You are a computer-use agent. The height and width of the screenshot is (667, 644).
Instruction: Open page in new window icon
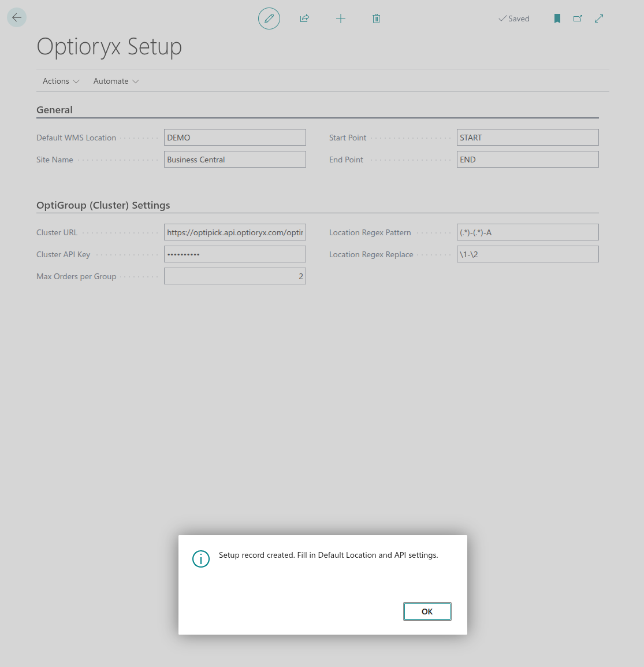tap(578, 18)
